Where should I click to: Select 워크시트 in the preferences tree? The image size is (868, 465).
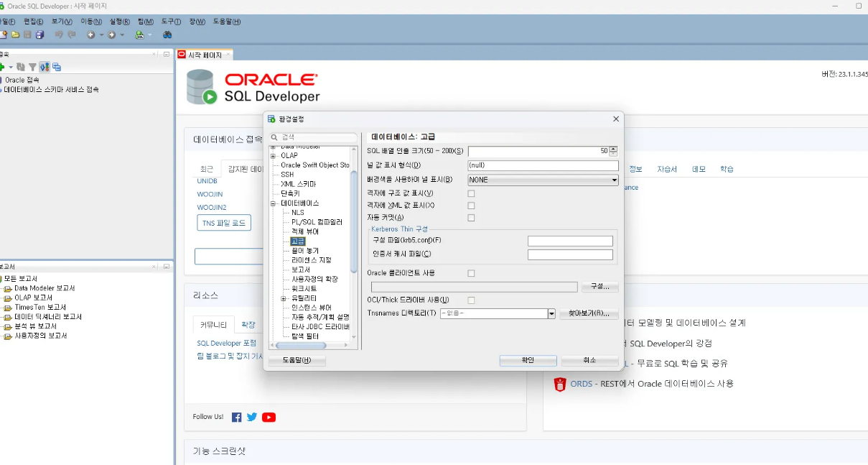[x=304, y=288]
